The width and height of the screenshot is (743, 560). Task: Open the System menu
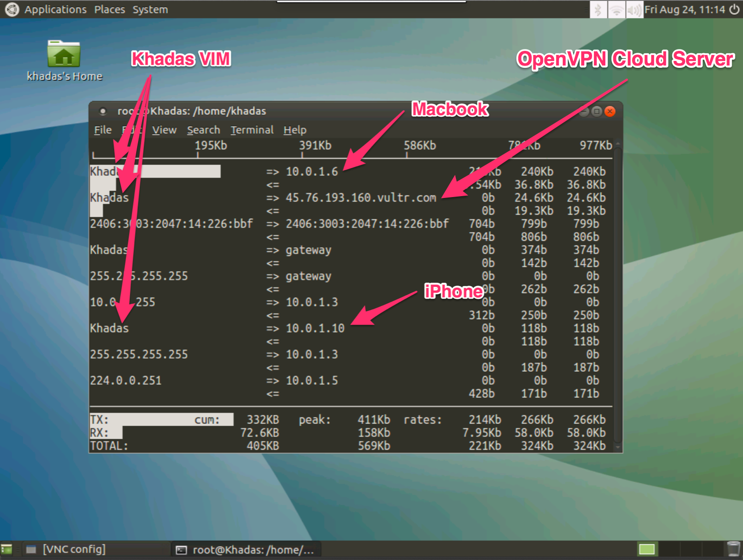pyautogui.click(x=150, y=9)
